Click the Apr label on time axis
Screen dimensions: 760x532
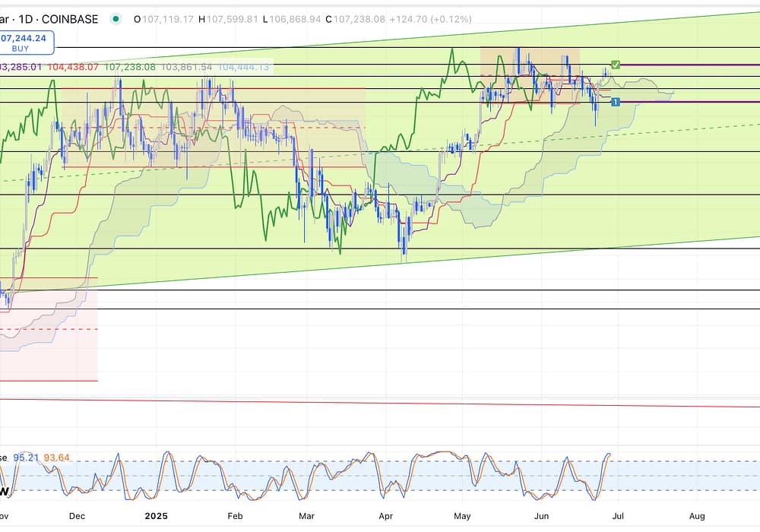pos(385,516)
